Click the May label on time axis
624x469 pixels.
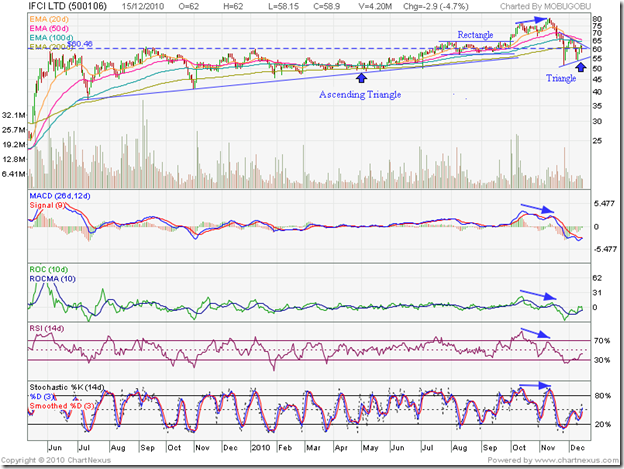click(x=370, y=448)
